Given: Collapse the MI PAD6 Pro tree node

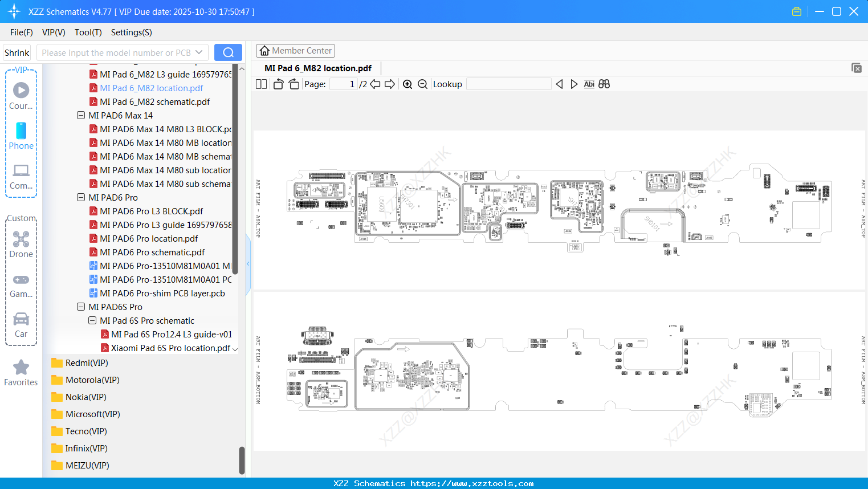Looking at the screenshot, I should pos(81,198).
